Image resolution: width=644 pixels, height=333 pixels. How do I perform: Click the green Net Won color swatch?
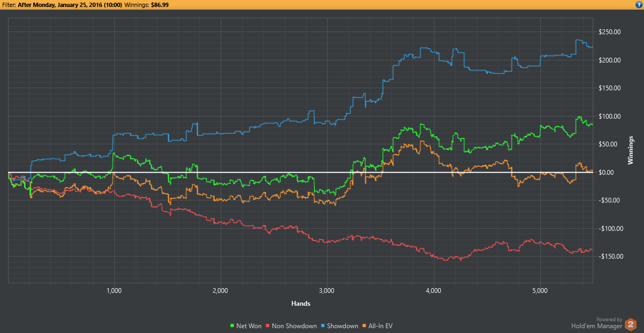pos(232,326)
